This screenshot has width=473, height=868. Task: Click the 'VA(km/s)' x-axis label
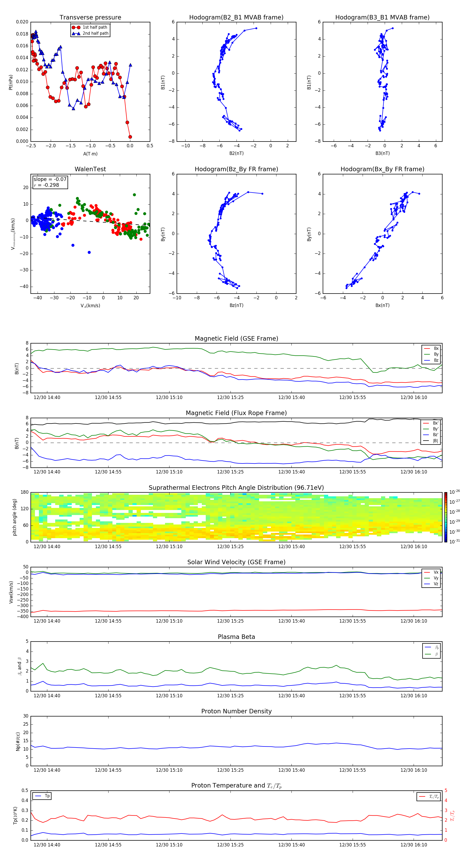point(90,306)
